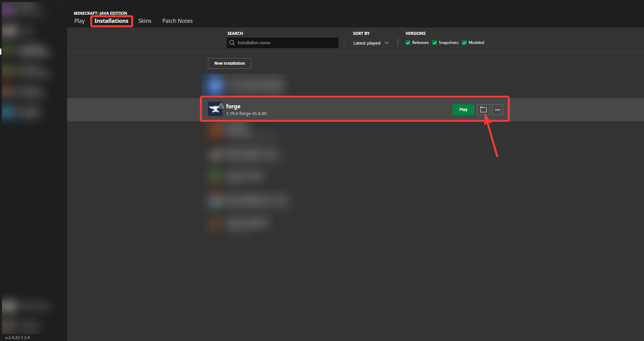Image resolution: width=644 pixels, height=341 pixels.
Task: Click the search magnifying glass icon
Action: click(232, 43)
